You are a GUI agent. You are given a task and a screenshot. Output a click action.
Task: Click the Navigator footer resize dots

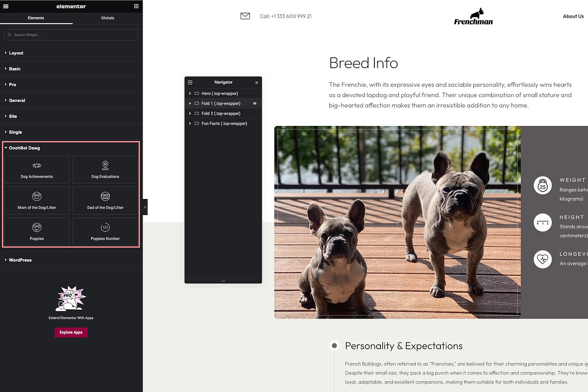[223, 281]
